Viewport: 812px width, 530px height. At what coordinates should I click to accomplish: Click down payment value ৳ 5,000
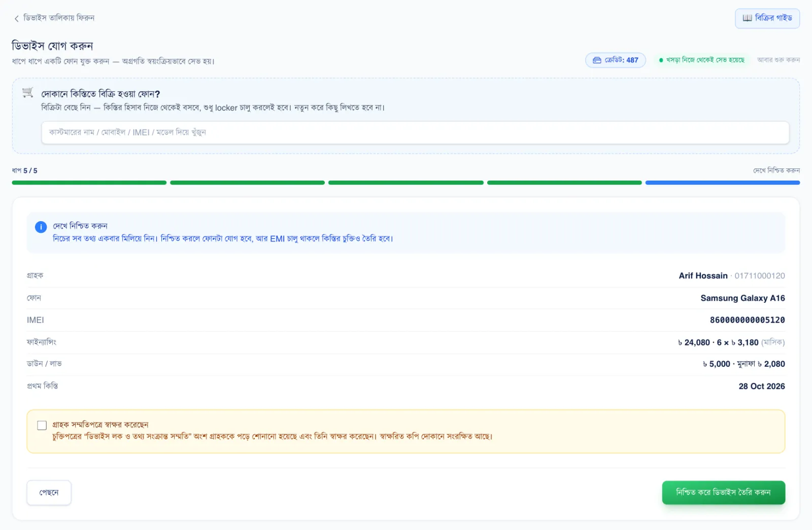pos(717,364)
